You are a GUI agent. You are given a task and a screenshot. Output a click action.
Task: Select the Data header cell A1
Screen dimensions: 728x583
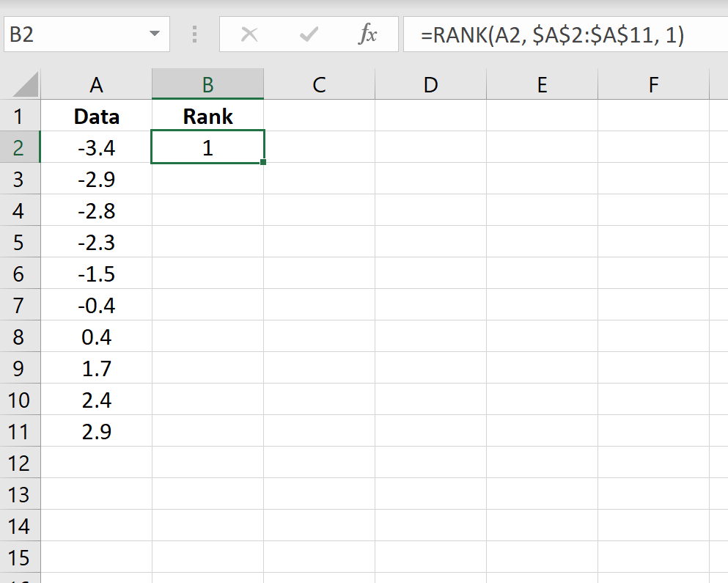point(96,116)
